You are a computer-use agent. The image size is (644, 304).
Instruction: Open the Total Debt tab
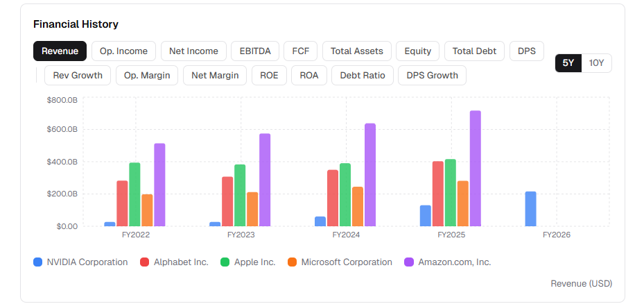474,51
